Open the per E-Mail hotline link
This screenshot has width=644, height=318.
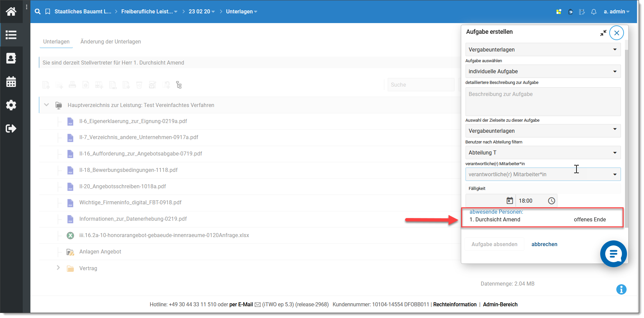pos(241,305)
